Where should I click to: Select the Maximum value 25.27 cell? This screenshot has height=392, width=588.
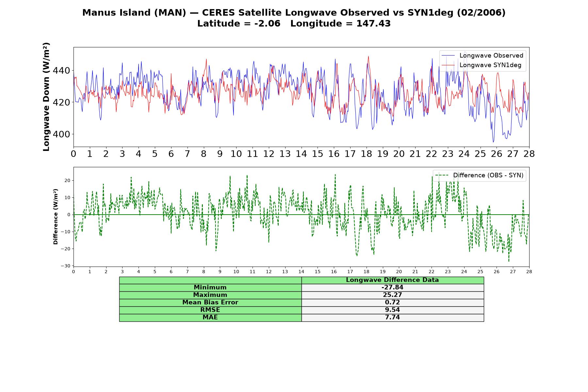pos(393,295)
